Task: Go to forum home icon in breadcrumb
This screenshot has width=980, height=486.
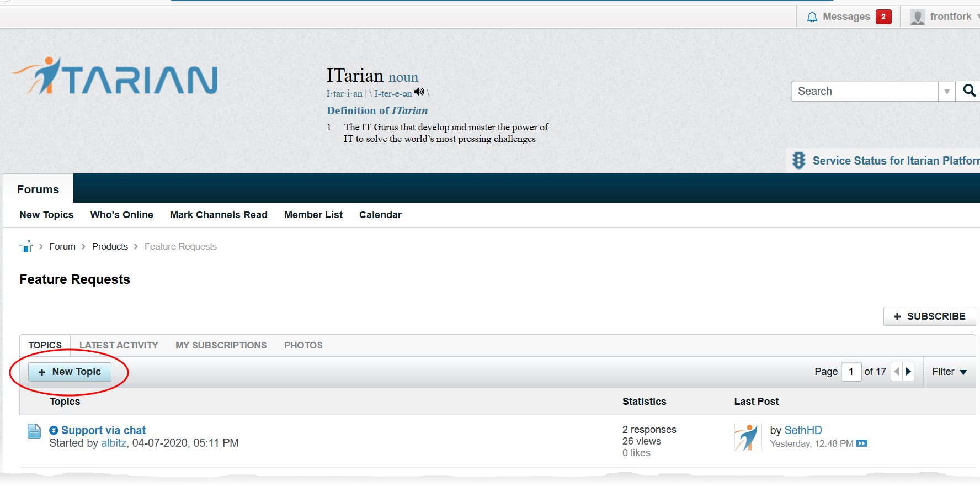Action: (26, 246)
